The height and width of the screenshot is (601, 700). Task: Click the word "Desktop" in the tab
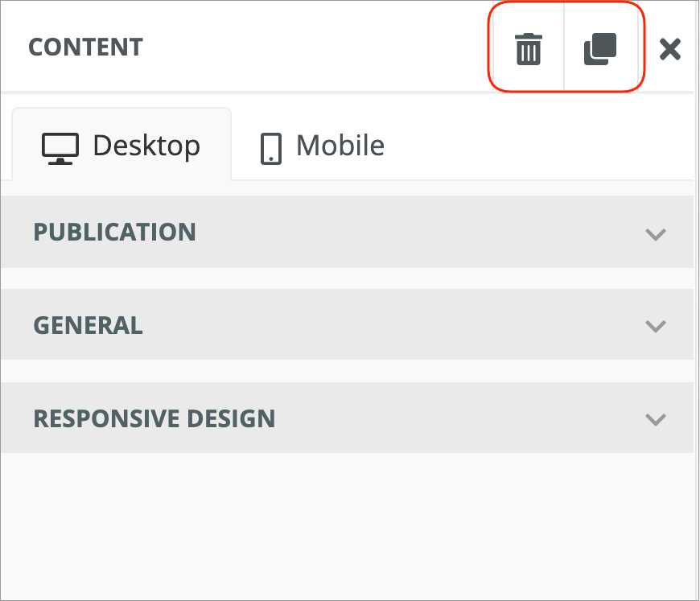(x=146, y=146)
